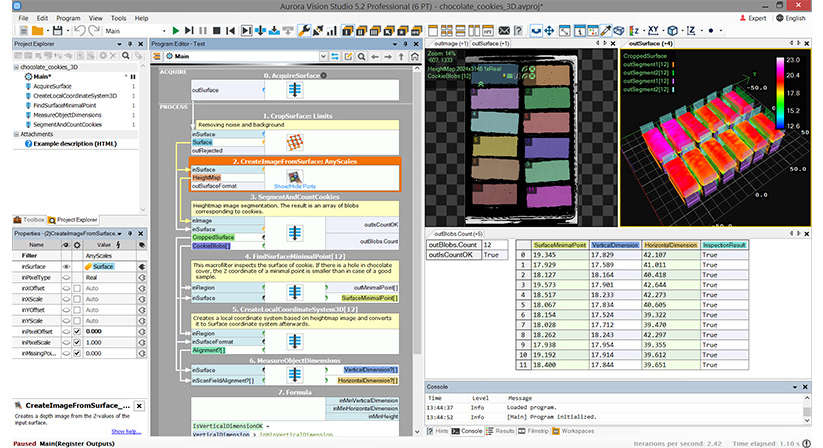Open the Properties panel options arrow
This screenshot has width=823, height=448.
coord(119,233)
